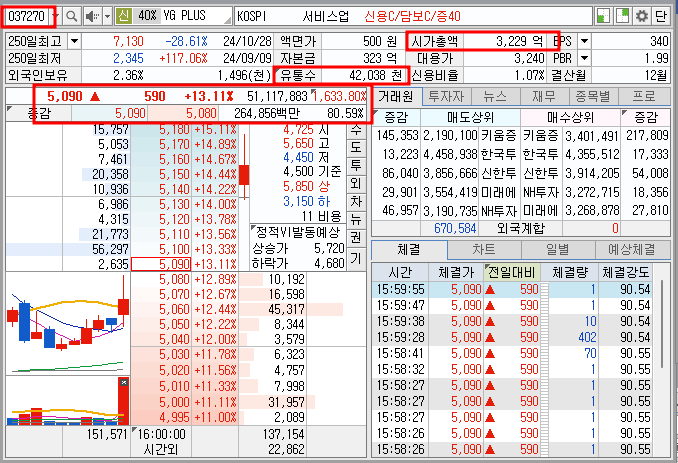Click the 외국계합 row label
Screen dimensions: 678x463
[521, 228]
